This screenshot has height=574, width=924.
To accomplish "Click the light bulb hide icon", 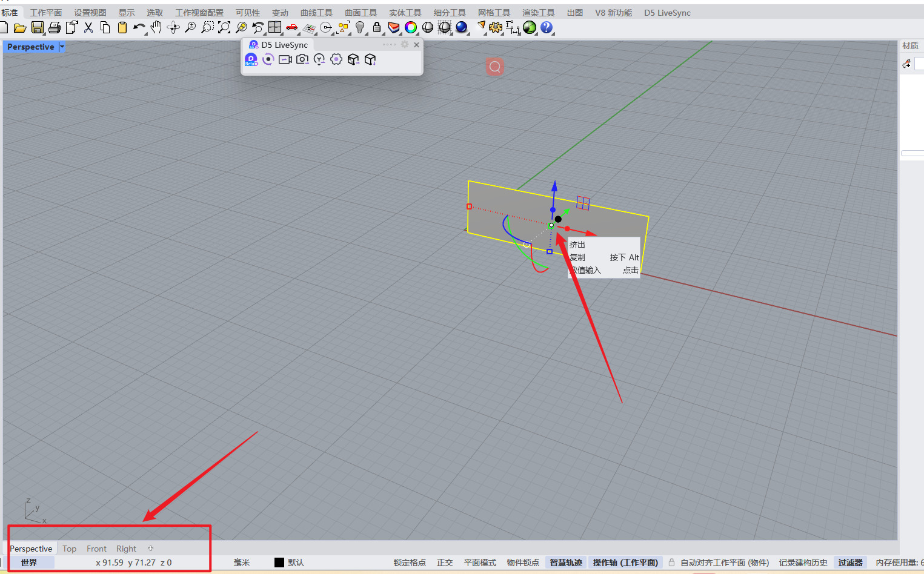I will [x=360, y=27].
